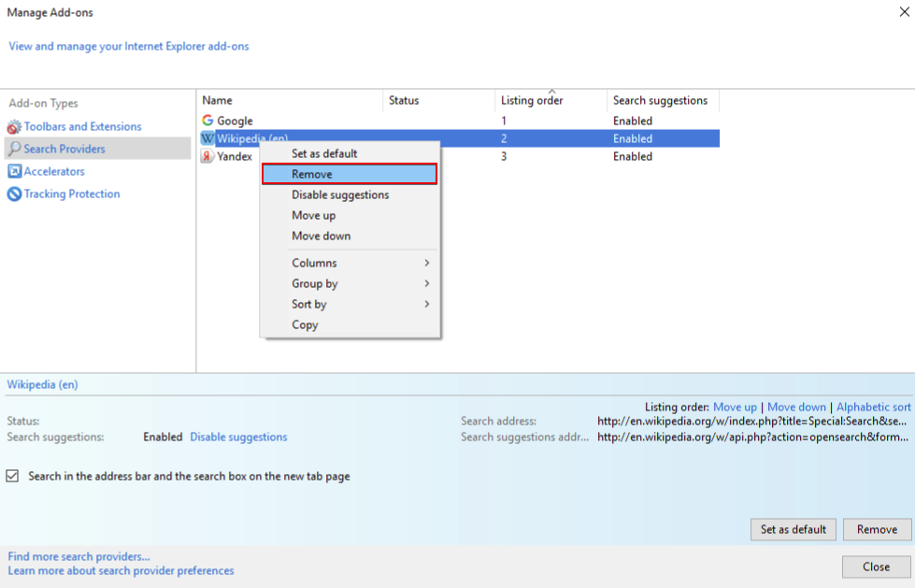Click Enabled value in Yandex row
The width and height of the screenshot is (915, 588).
pos(633,156)
